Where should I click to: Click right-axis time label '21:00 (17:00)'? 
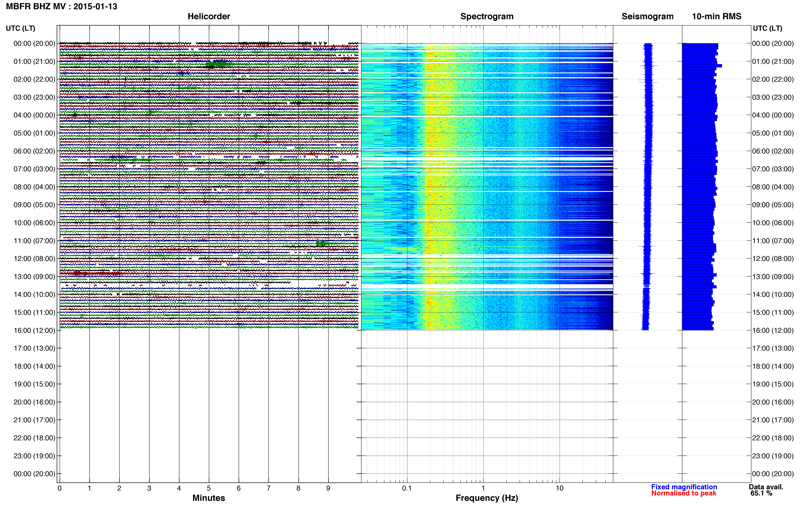[x=773, y=420]
